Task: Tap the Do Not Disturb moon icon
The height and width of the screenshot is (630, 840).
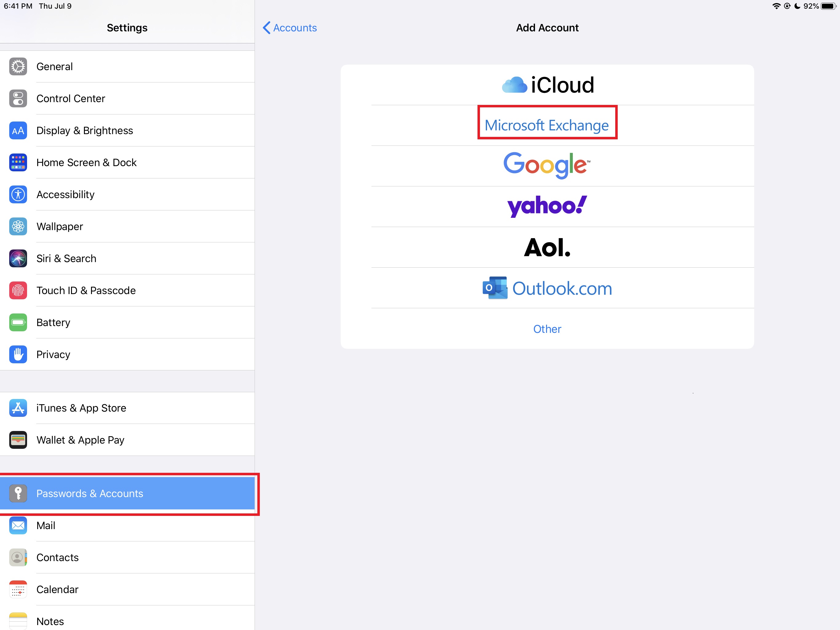Action: click(x=798, y=6)
